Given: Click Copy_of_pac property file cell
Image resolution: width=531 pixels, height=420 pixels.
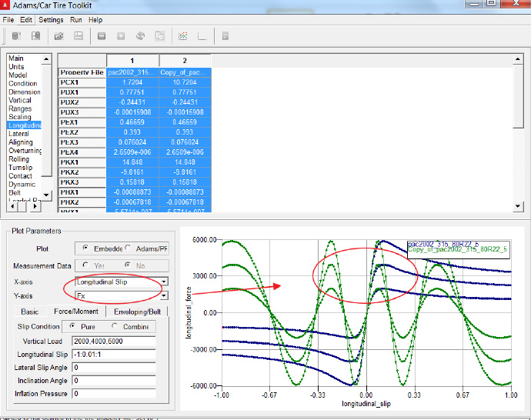Looking at the screenshot, I should [x=185, y=72].
